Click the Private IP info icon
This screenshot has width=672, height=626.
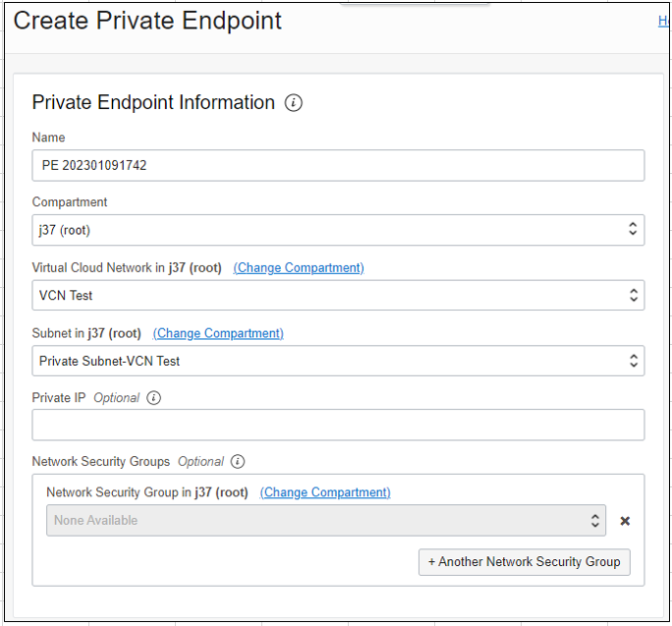(x=153, y=398)
